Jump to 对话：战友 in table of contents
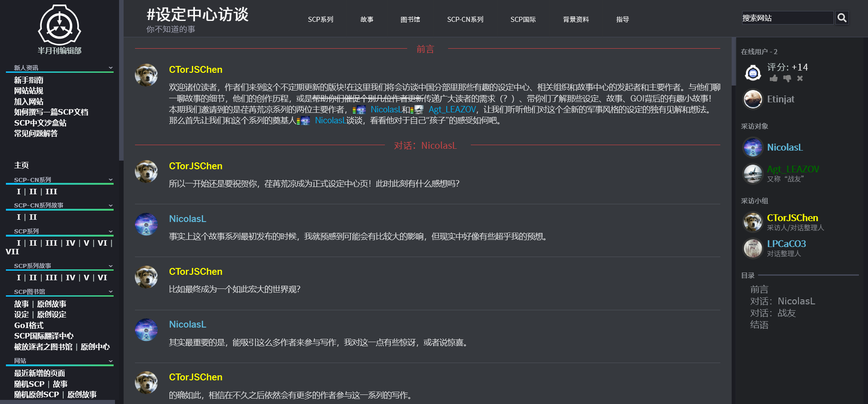The image size is (868, 404). [x=773, y=313]
